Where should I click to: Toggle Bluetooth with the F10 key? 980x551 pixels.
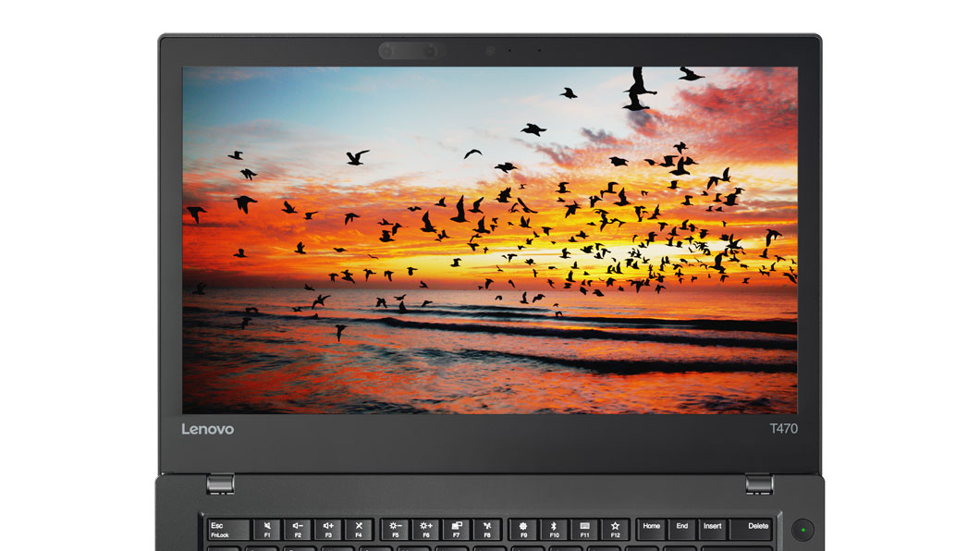(x=555, y=529)
